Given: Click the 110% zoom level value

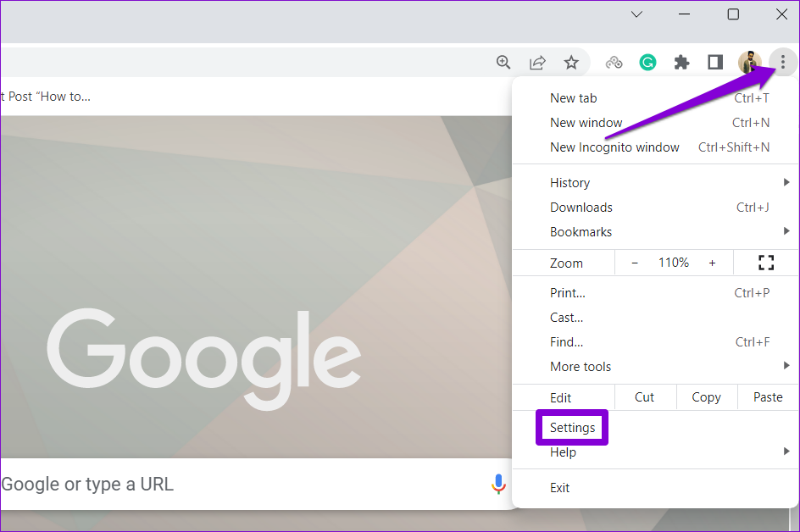Looking at the screenshot, I should click(x=674, y=263).
